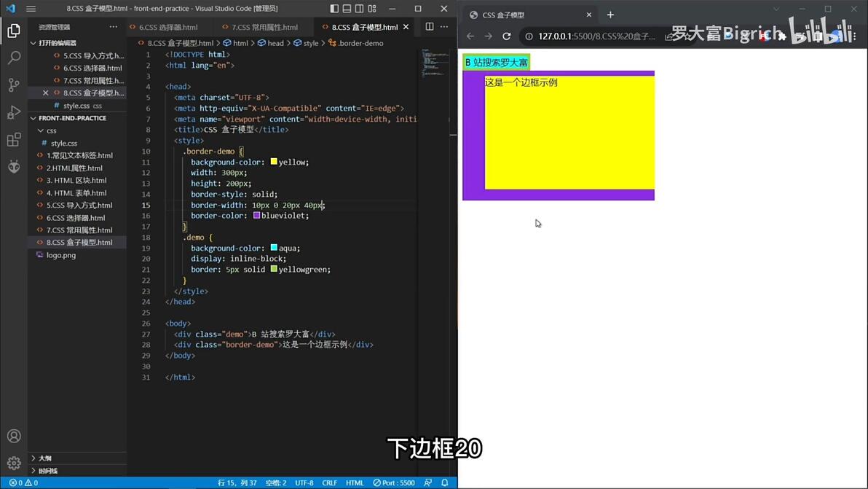Open the blueviolet color swatch picker
The width and height of the screenshot is (868, 489).
[x=256, y=216]
